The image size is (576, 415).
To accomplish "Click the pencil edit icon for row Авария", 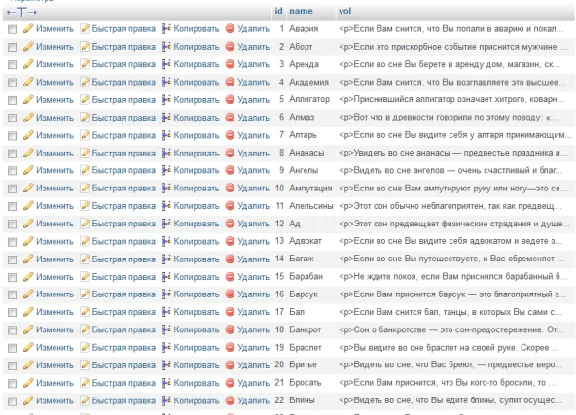I will [28, 29].
